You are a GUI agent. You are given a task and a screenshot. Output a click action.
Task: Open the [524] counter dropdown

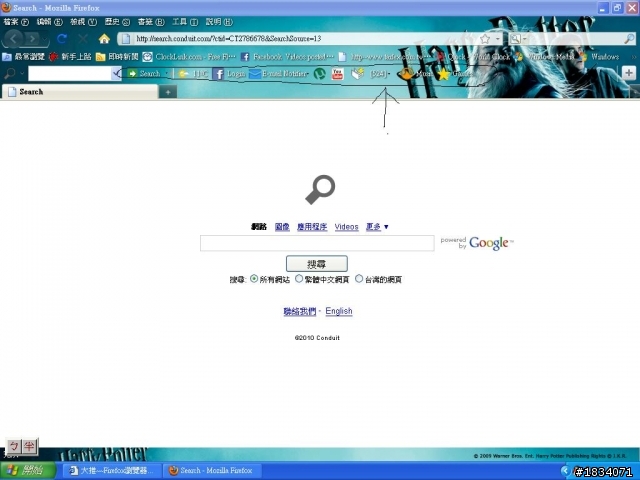click(x=380, y=74)
